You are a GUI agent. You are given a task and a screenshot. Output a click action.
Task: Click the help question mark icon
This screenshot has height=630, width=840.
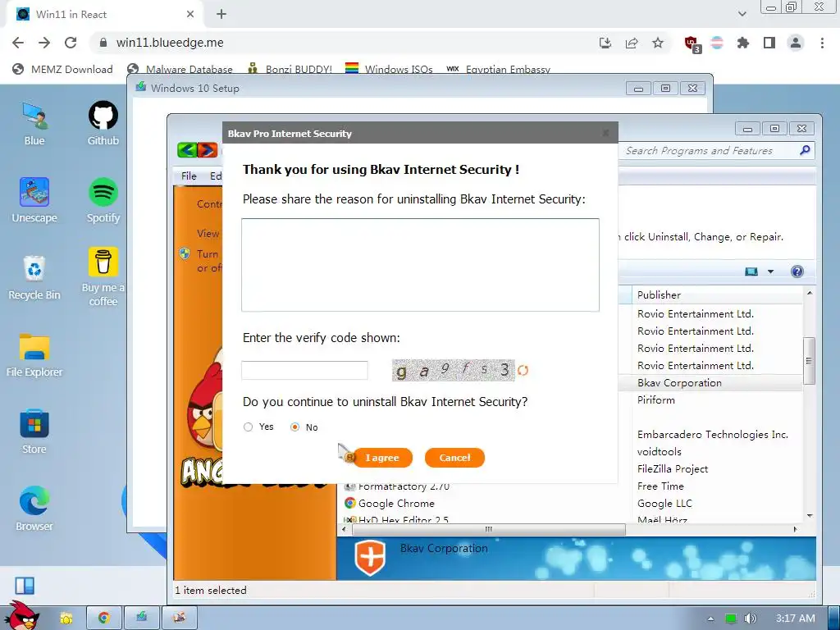pos(797,271)
